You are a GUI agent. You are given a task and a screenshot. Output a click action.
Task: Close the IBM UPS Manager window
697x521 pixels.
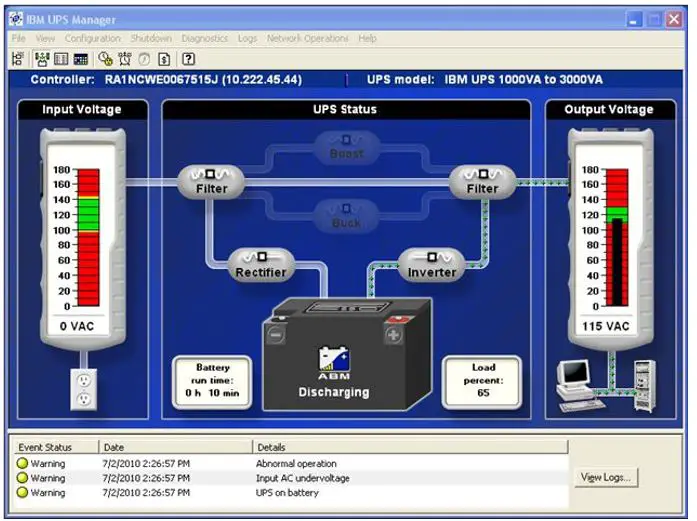coord(674,20)
